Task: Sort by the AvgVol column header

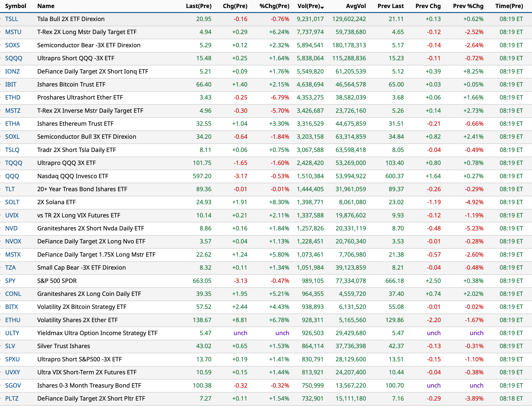Action: coord(355,6)
